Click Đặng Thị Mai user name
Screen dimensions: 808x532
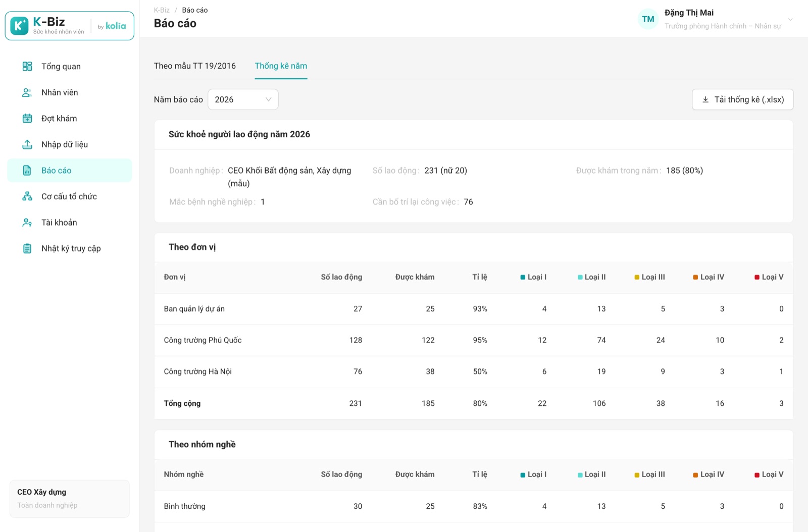point(689,13)
